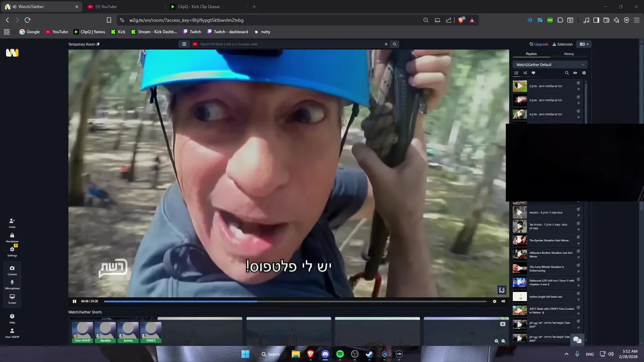Remove 'Valkyrae's Brother Situation' from playlist
The height and width of the screenshot is (362, 644).
[x=578, y=257]
